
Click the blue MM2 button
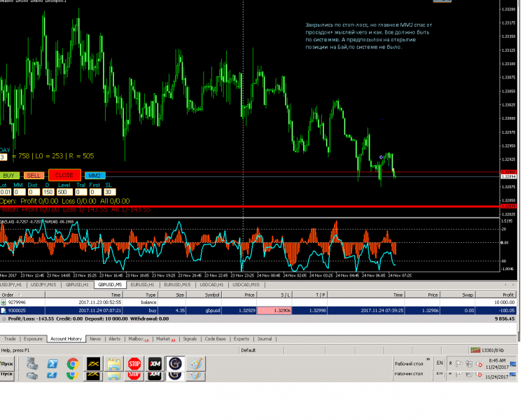coord(94,176)
